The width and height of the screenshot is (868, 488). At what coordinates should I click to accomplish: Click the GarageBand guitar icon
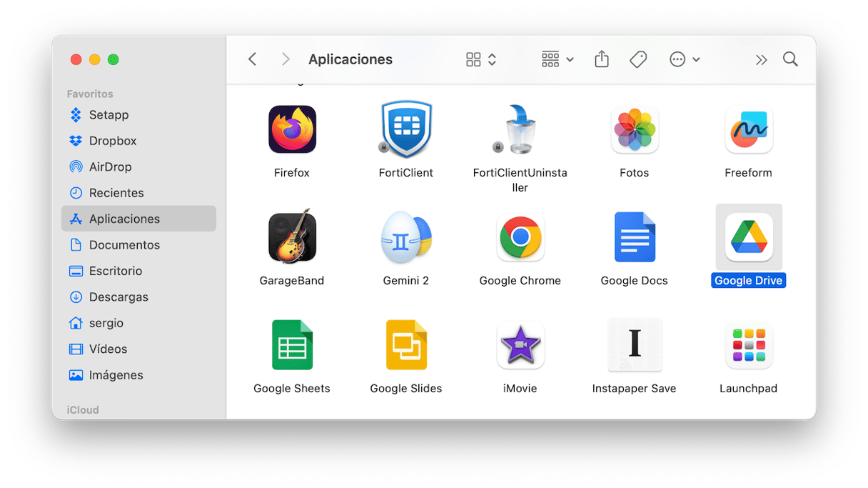[292, 237]
